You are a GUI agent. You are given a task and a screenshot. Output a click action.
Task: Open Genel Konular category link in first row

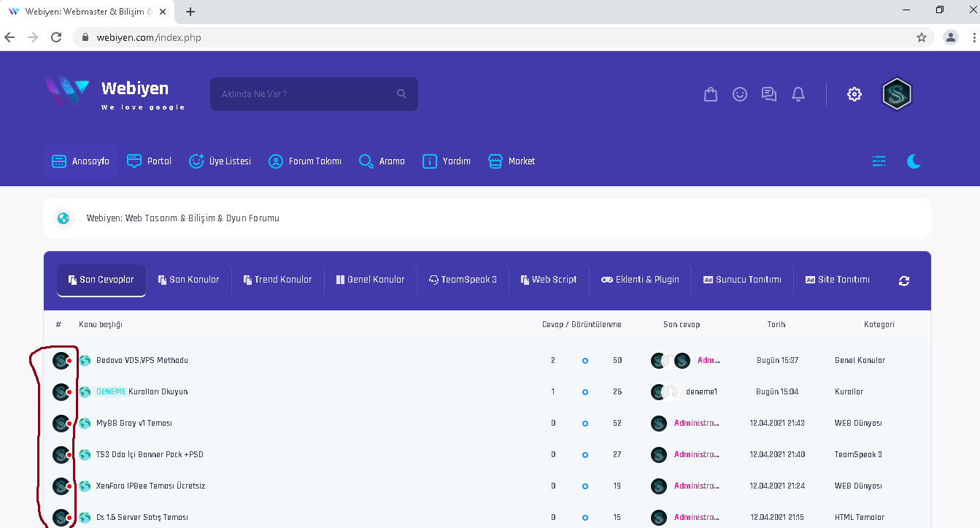pos(860,361)
